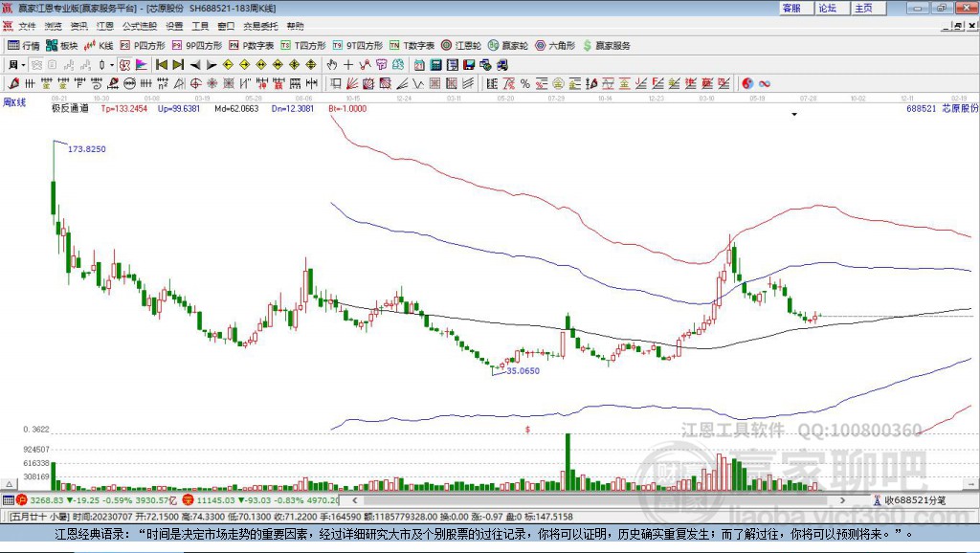The height and width of the screenshot is (553, 980).
Task: Select the Gann fan lines tool
Action: pyautogui.click(x=352, y=84)
